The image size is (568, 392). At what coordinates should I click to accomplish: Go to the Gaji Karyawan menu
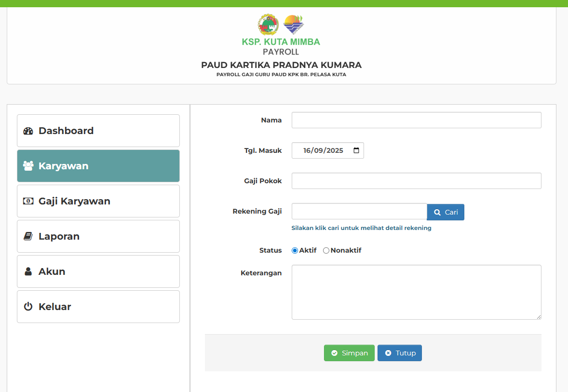pyautogui.click(x=98, y=201)
